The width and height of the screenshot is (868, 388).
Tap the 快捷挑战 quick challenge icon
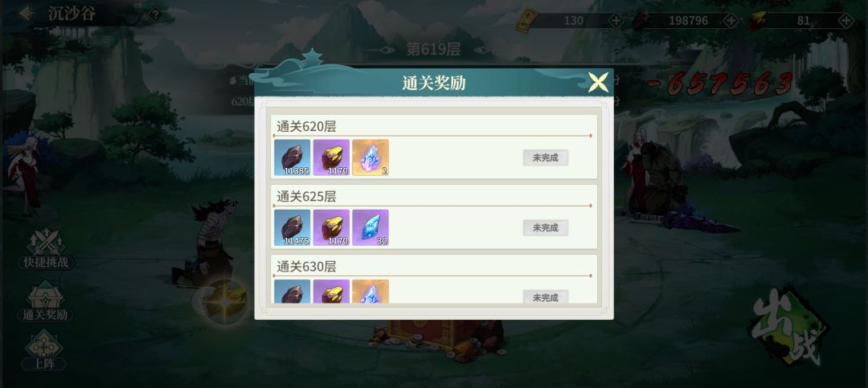tap(46, 249)
